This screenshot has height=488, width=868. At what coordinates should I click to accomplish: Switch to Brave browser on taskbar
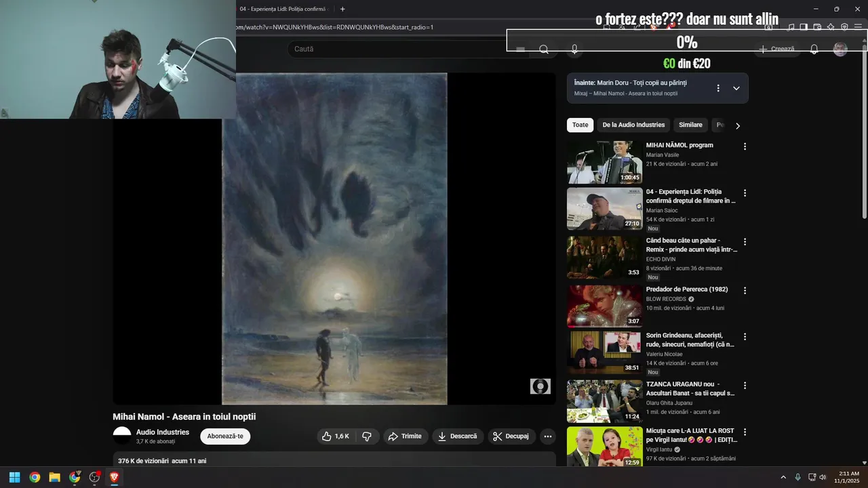click(114, 477)
